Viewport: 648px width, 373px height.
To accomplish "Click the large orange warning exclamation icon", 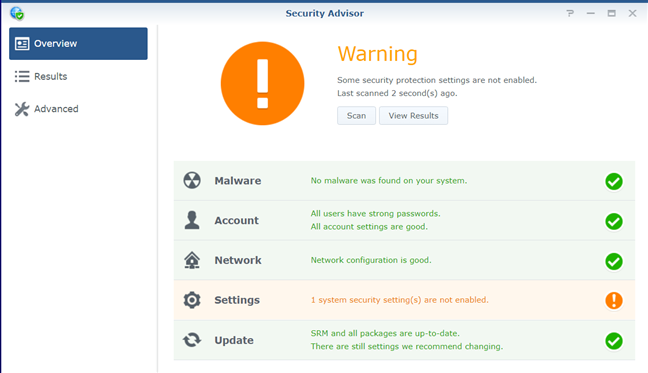I will [x=262, y=83].
